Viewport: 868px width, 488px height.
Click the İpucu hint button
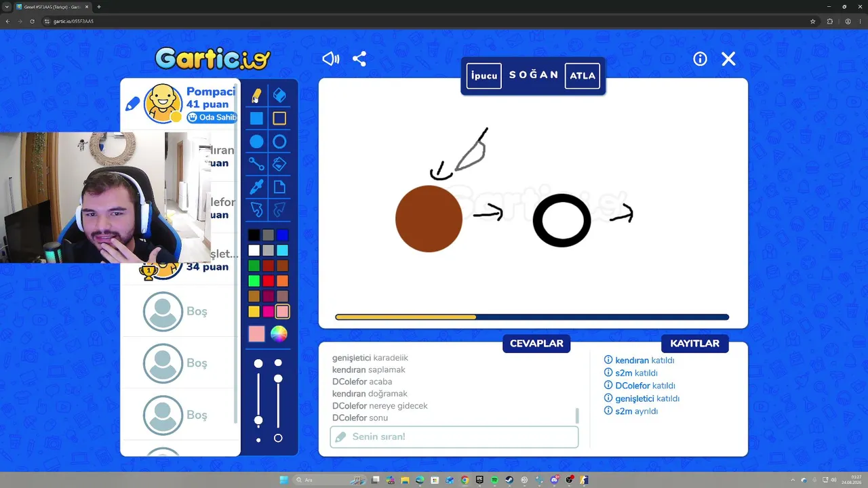(484, 75)
